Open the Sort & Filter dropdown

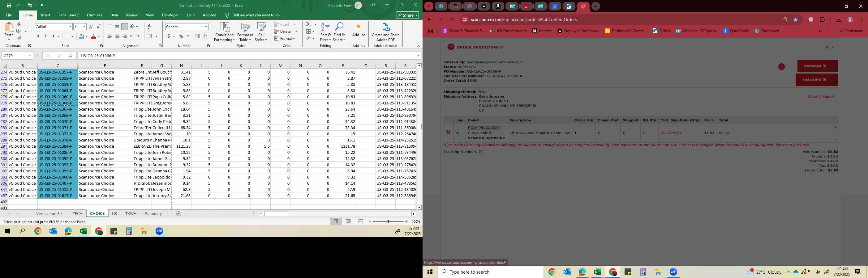pos(325,32)
